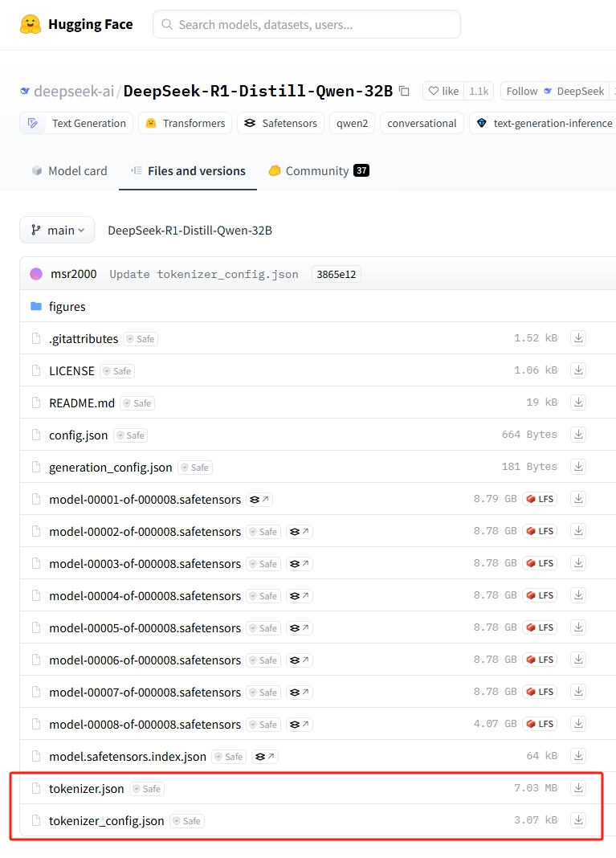Open the figures folder
616x858 pixels.
(67, 306)
